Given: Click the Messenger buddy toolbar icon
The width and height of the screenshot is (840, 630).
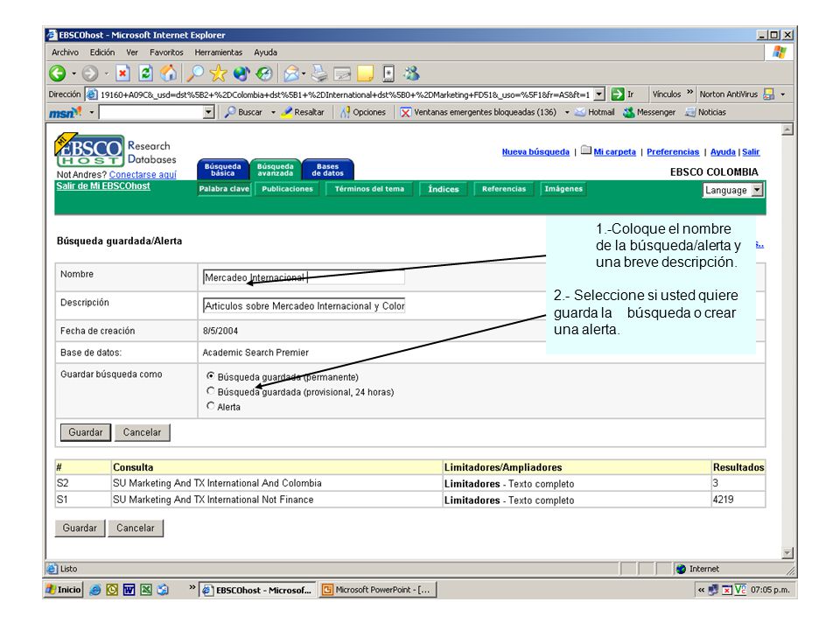Looking at the screenshot, I should coord(411,73).
